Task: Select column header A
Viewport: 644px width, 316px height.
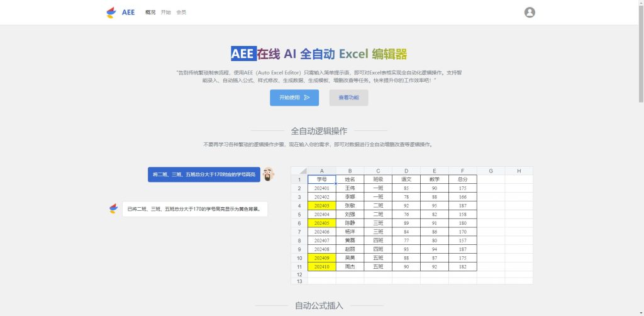Action: 321,171
